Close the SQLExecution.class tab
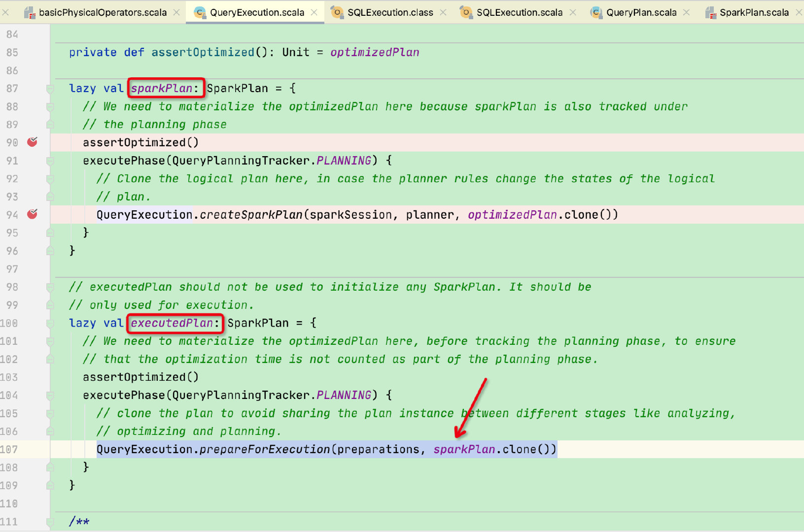Image resolution: width=804 pixels, height=532 pixels. pos(443,12)
